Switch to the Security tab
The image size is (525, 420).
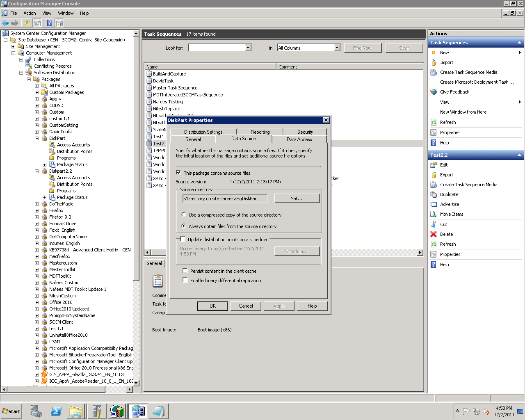[305, 132]
